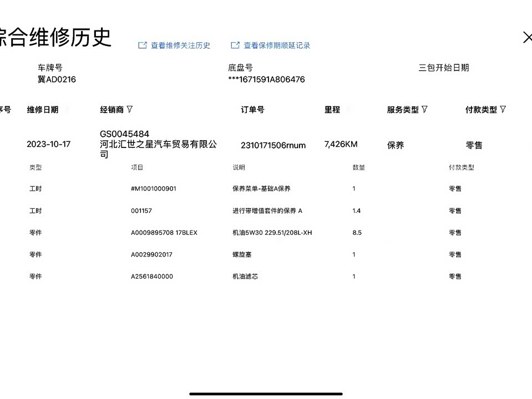Click the external-link icon beside 查看保修期顺延记录
Screen dimensions: 532x399
click(x=235, y=45)
